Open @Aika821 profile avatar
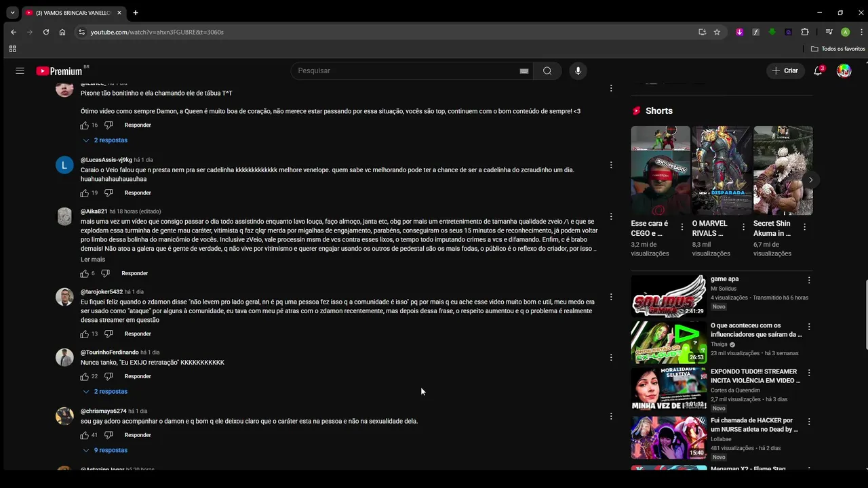The width and height of the screenshot is (868, 488). (64, 216)
